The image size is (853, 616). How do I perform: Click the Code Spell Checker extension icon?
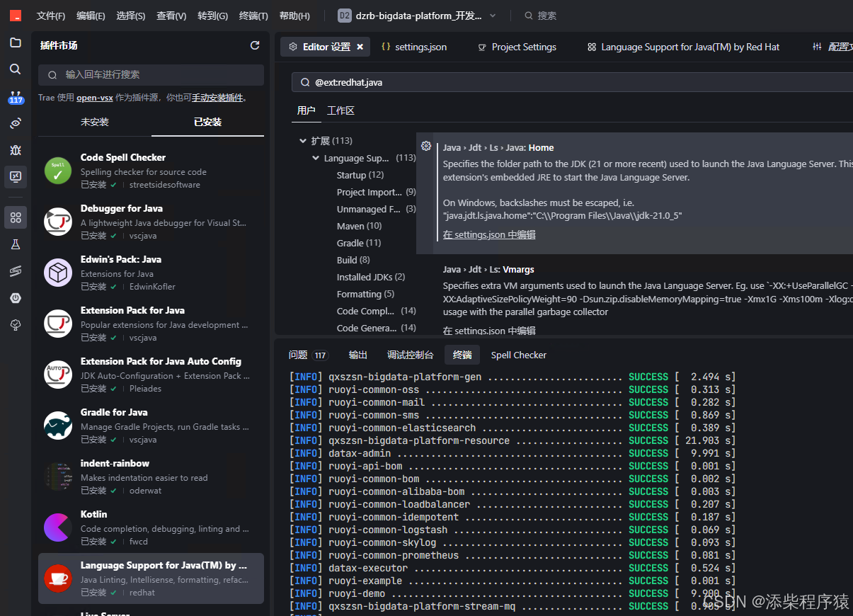[x=58, y=171]
